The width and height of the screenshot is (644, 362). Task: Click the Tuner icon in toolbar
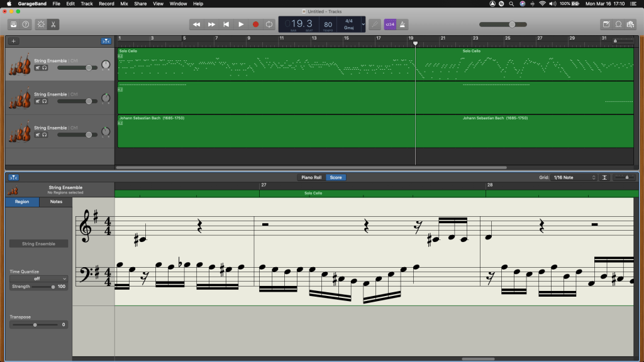click(x=374, y=25)
